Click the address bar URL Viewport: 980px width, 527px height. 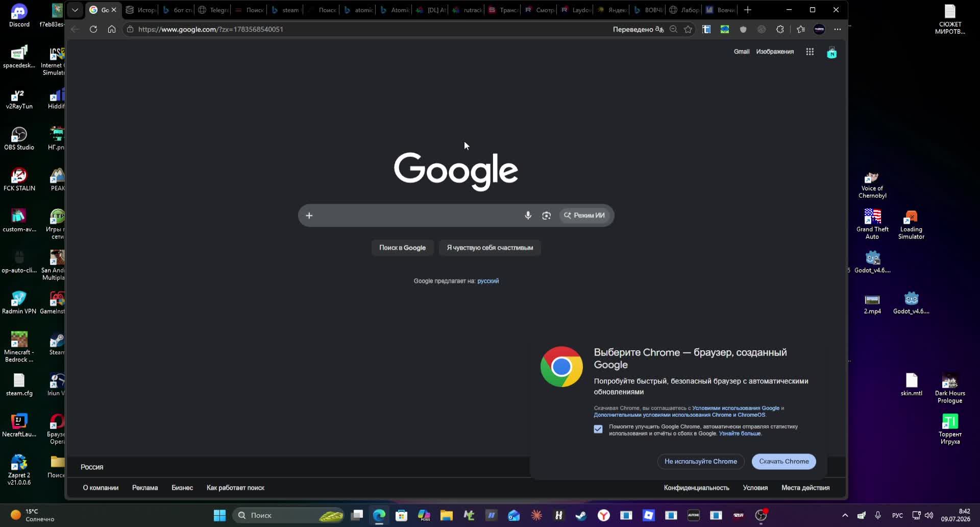pos(210,29)
